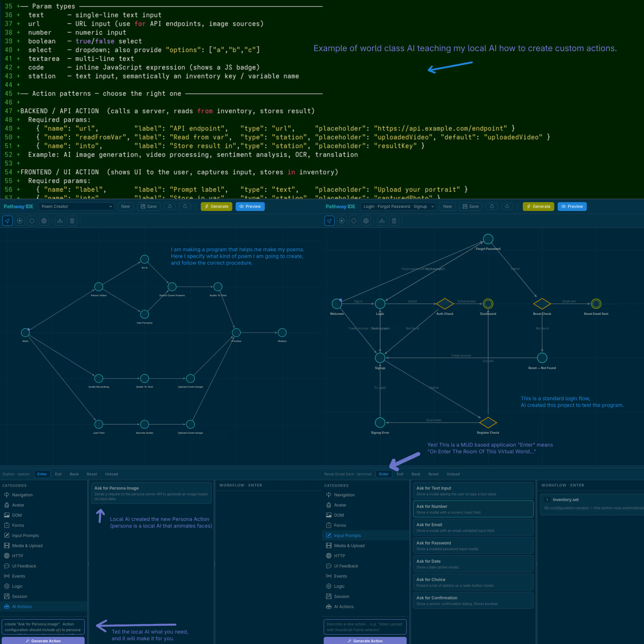Select HTTP category in the left Poem Creator panel
The image size is (644, 644).
pyautogui.click(x=18, y=556)
